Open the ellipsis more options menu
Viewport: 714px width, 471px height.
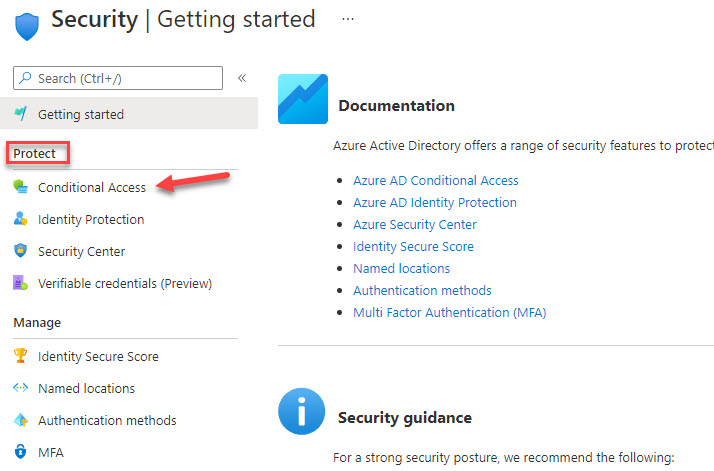[x=348, y=19]
